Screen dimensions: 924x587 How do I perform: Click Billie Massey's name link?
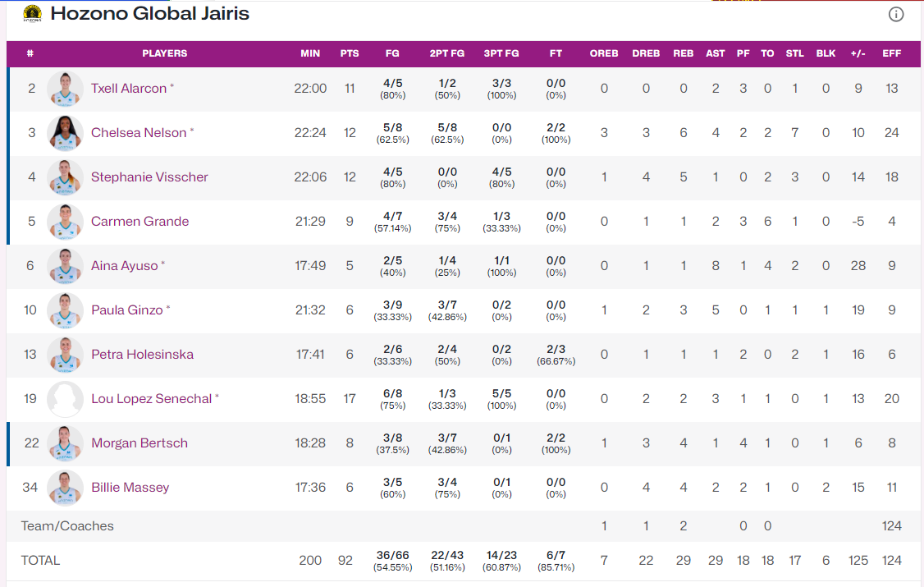click(x=130, y=488)
